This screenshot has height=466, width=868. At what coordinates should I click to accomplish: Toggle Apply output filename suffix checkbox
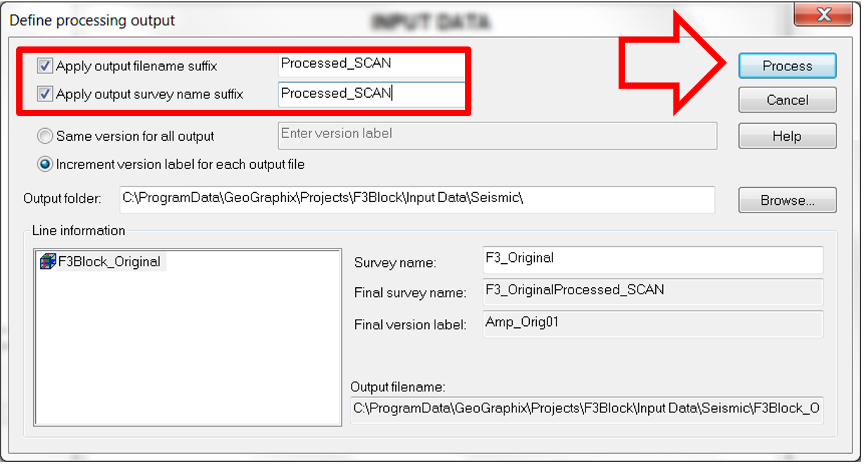[x=45, y=66]
